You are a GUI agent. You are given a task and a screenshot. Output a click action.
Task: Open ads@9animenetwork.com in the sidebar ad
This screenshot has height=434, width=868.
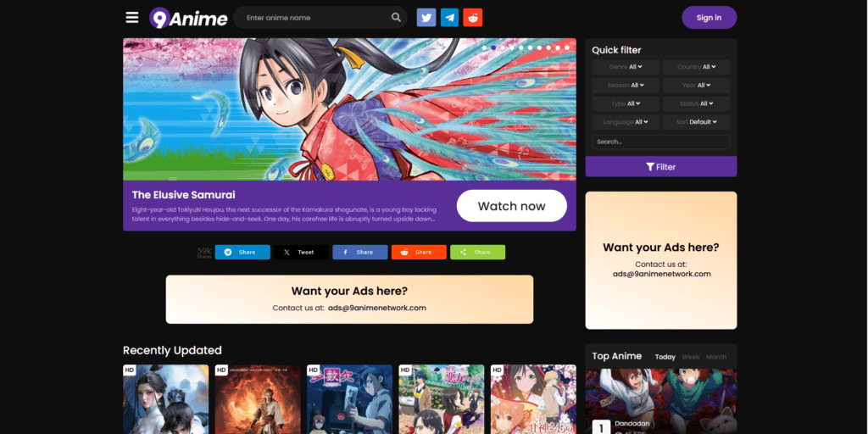pos(661,274)
